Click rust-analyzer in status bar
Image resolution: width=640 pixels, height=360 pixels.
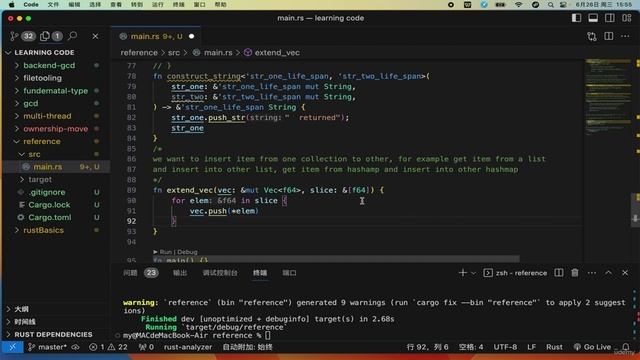[x=188, y=347]
